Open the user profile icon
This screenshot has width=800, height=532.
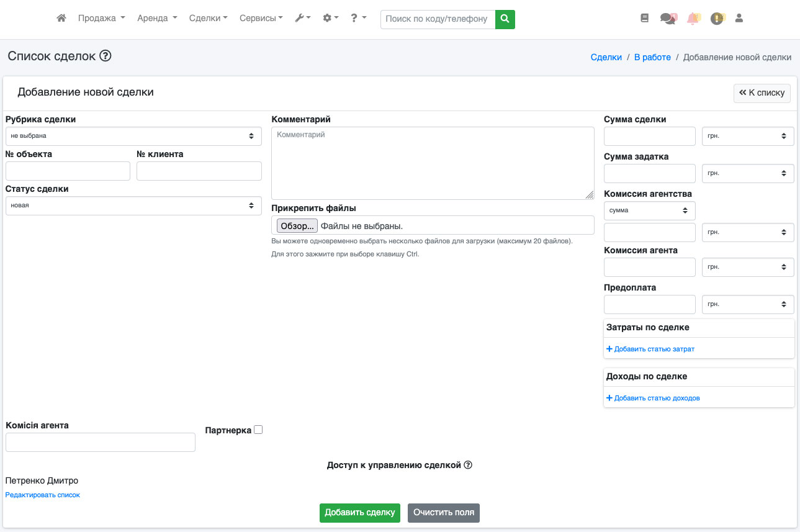(739, 19)
